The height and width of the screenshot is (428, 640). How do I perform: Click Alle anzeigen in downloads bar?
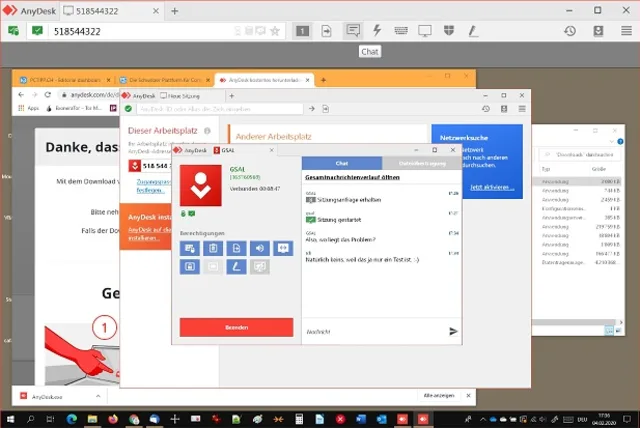(439, 395)
